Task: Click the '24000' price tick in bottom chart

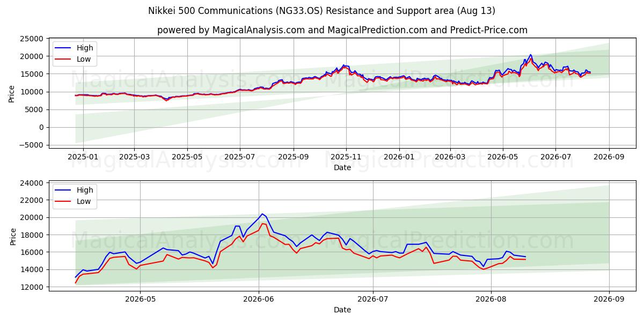Action: [32, 183]
